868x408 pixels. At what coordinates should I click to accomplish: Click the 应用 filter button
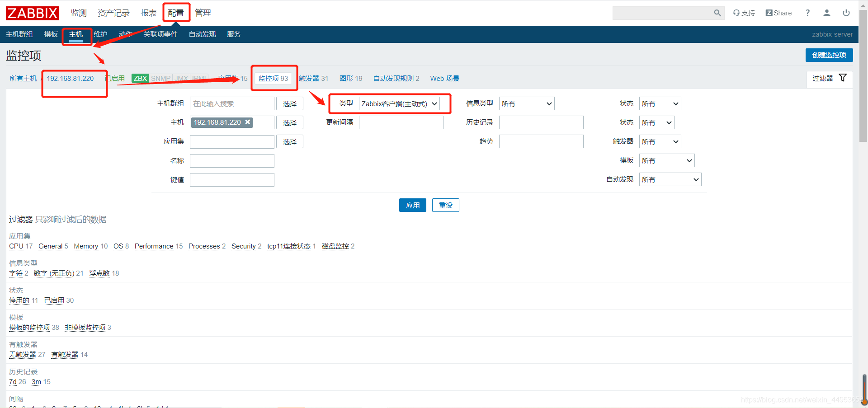pos(413,205)
